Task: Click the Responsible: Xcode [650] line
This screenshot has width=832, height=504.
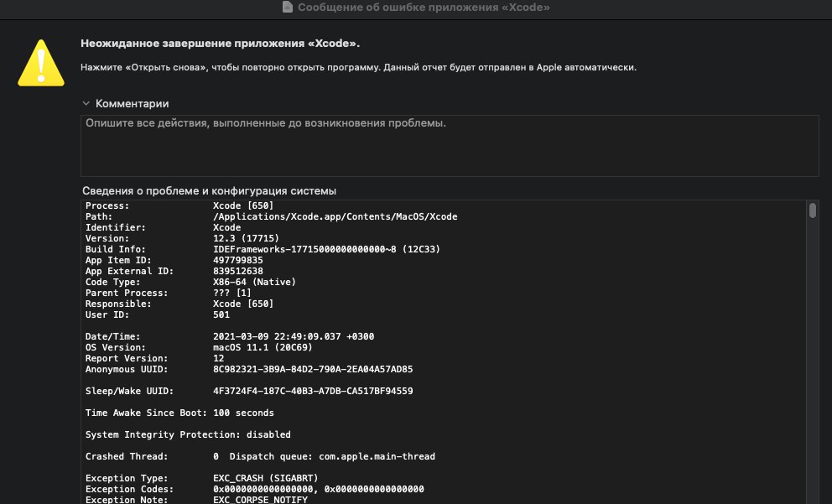Action: point(179,304)
